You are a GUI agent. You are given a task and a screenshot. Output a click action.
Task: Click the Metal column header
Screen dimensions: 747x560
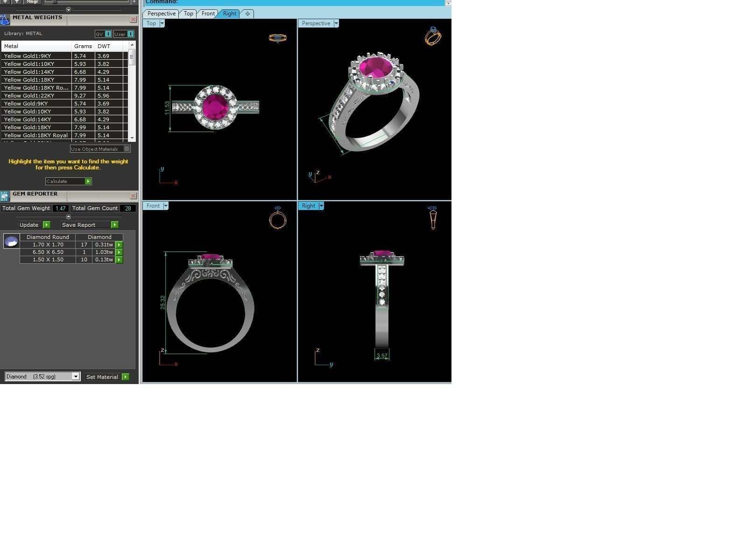click(36, 46)
